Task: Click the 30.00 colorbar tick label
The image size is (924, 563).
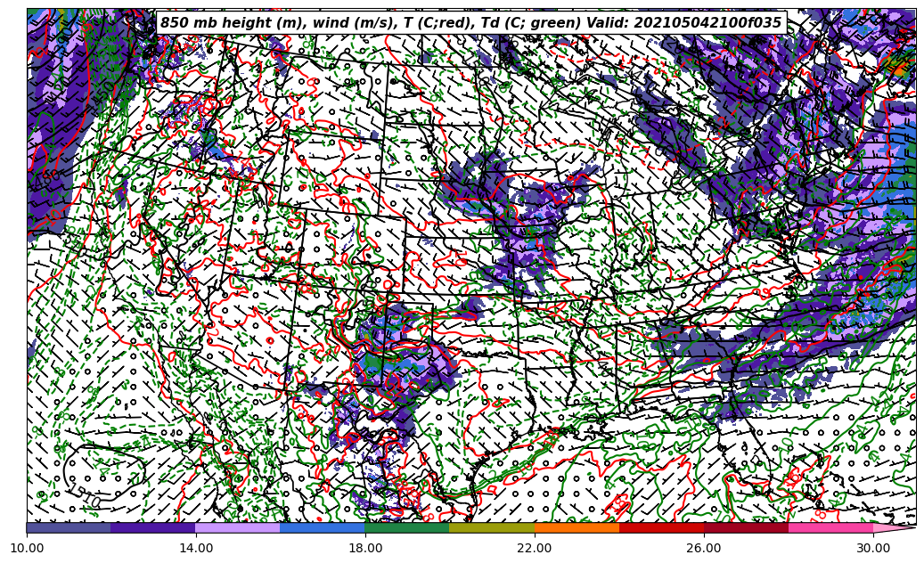Action: 873,548
